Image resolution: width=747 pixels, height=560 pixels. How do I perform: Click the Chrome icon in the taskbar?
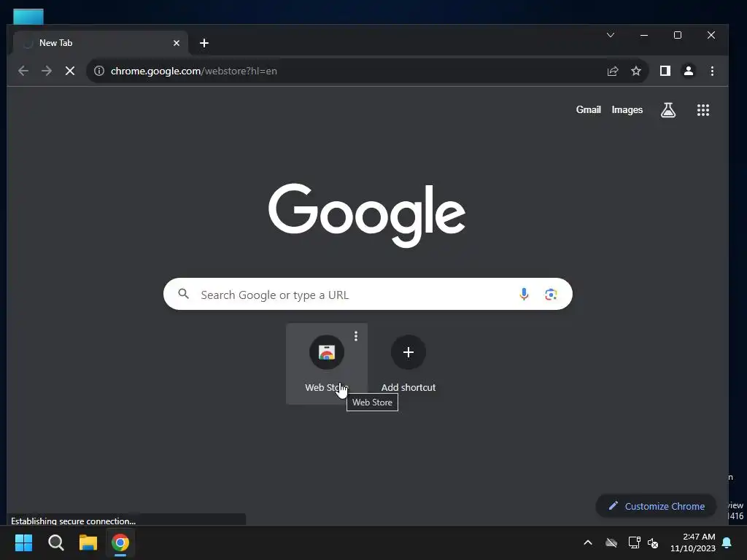(x=120, y=542)
